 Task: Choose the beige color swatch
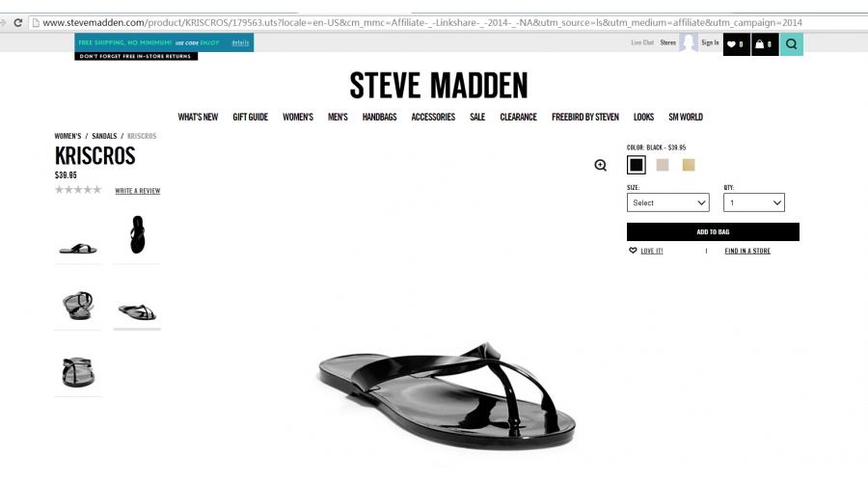(662, 165)
